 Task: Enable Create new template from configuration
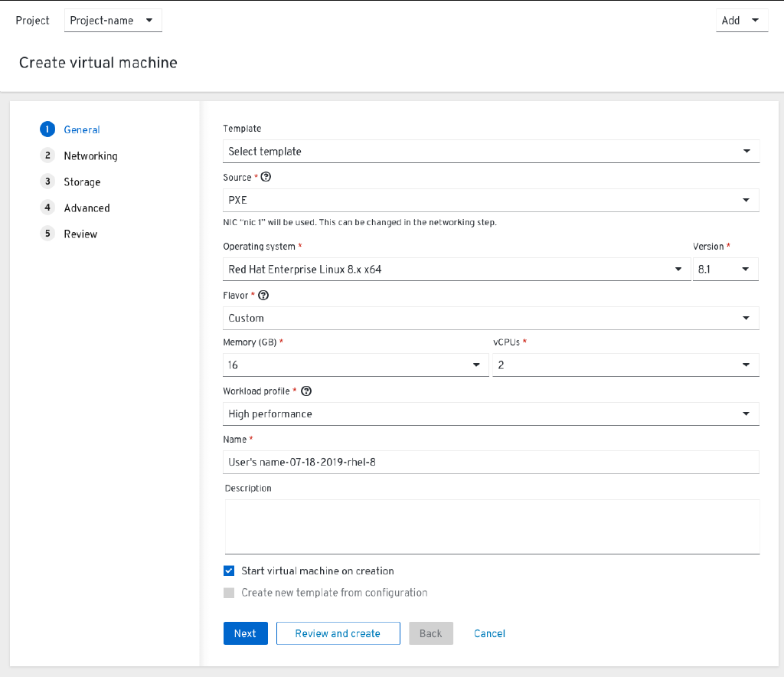click(228, 592)
